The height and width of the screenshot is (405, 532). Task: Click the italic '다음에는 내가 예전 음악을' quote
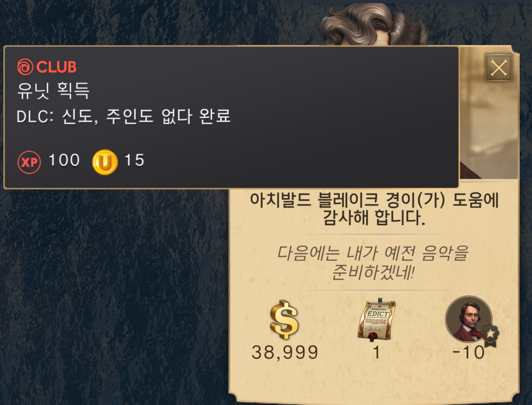(x=373, y=262)
